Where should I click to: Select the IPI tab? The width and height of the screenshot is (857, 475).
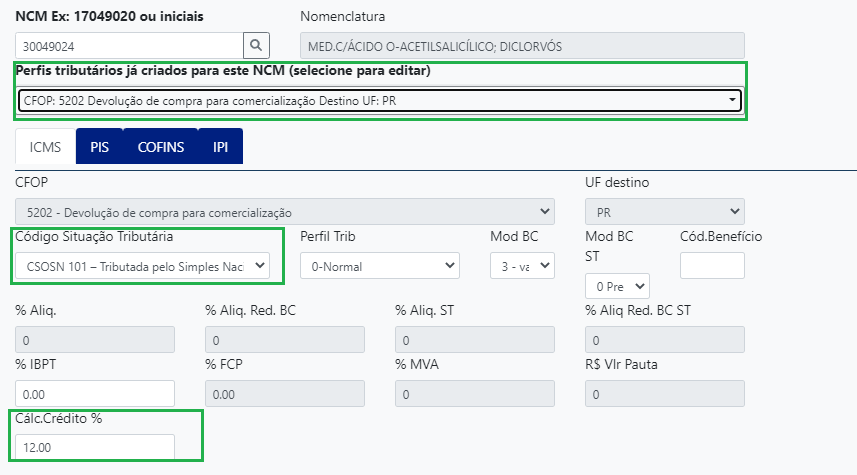[220, 147]
